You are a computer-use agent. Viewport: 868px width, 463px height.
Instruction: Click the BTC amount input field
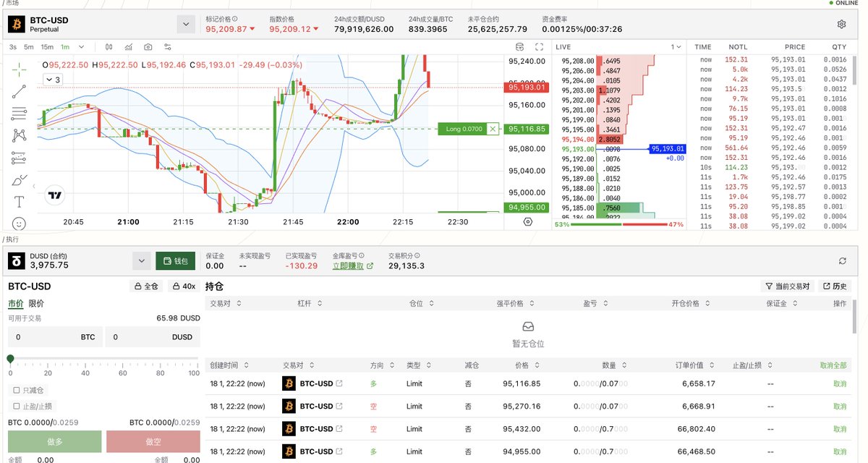pyautogui.click(x=55, y=337)
